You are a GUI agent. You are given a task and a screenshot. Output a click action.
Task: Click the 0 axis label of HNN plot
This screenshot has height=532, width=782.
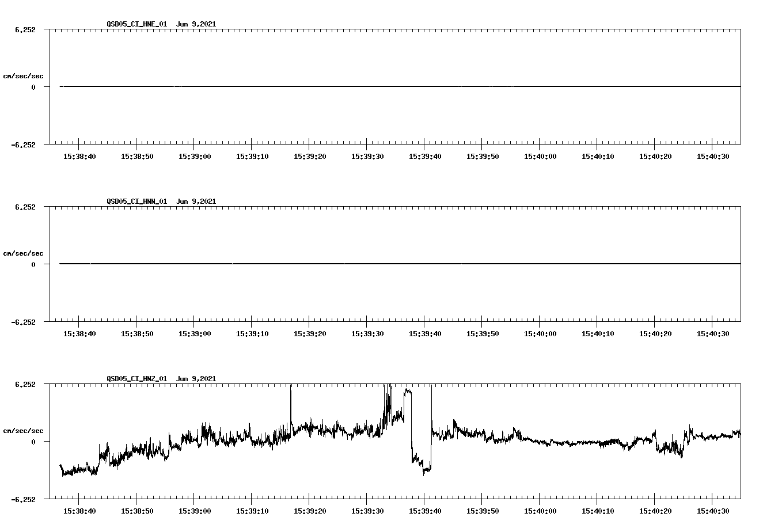pos(33,265)
